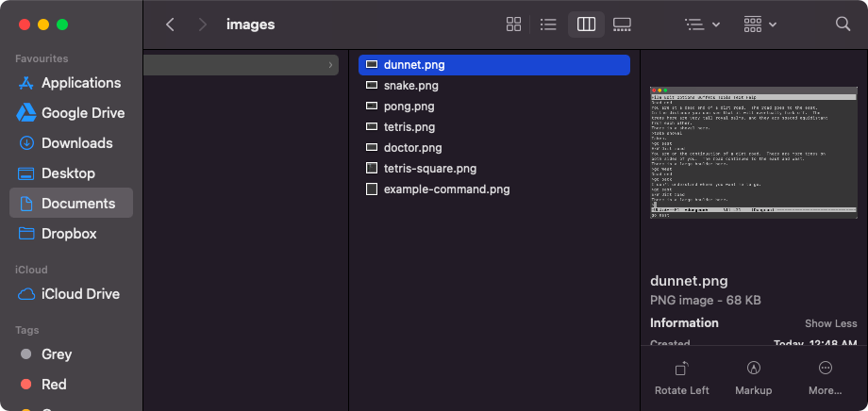Click Show Less in Information
Viewport: 868px width, 411px height.
830,323
